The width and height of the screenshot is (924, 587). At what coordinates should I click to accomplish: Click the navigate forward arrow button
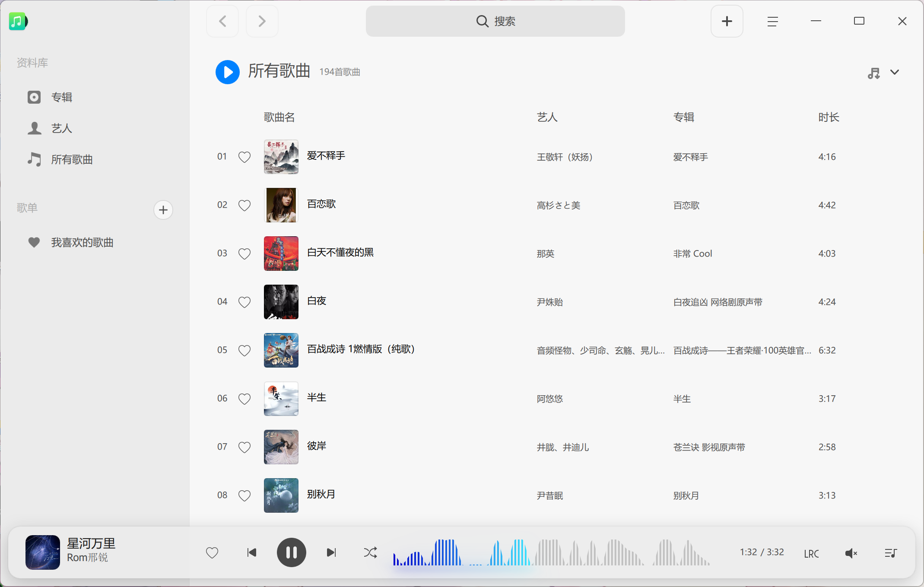(x=262, y=21)
